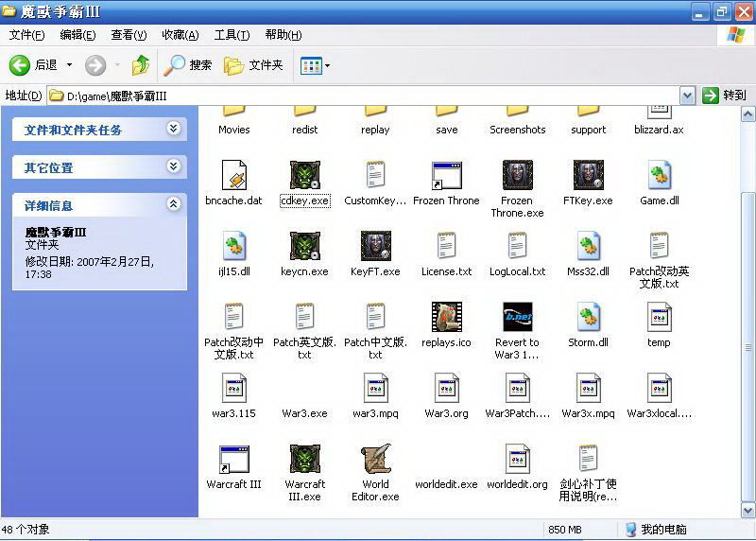Launch Warcraft III.exe orc icon
The width and height of the screenshot is (756, 541).
pos(304,459)
